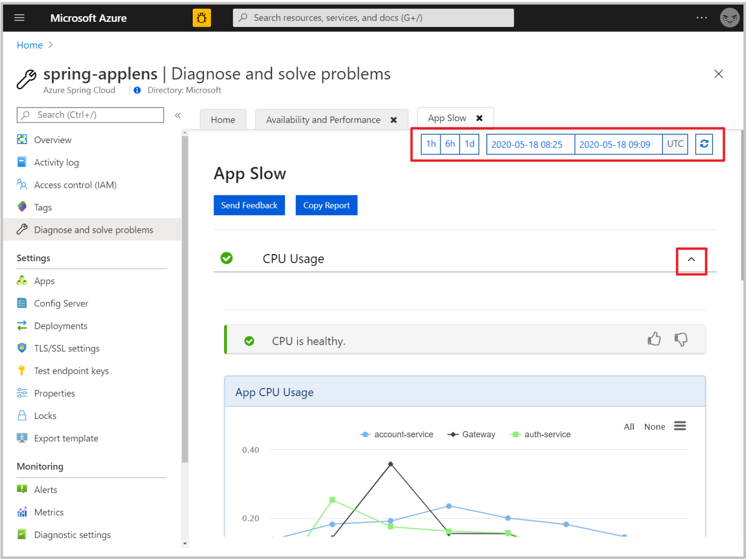Viewport: 747px width, 560px height.
Task: Click the Locks padlock icon
Action: coord(22,415)
